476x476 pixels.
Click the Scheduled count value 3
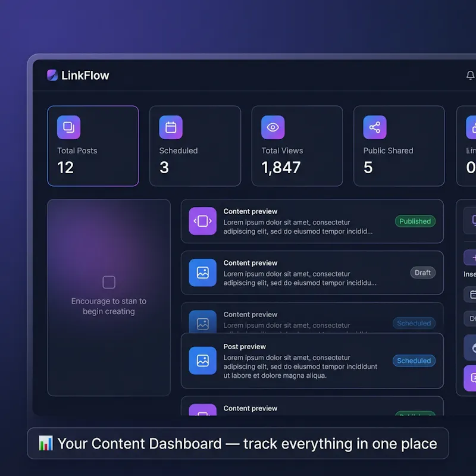(164, 168)
